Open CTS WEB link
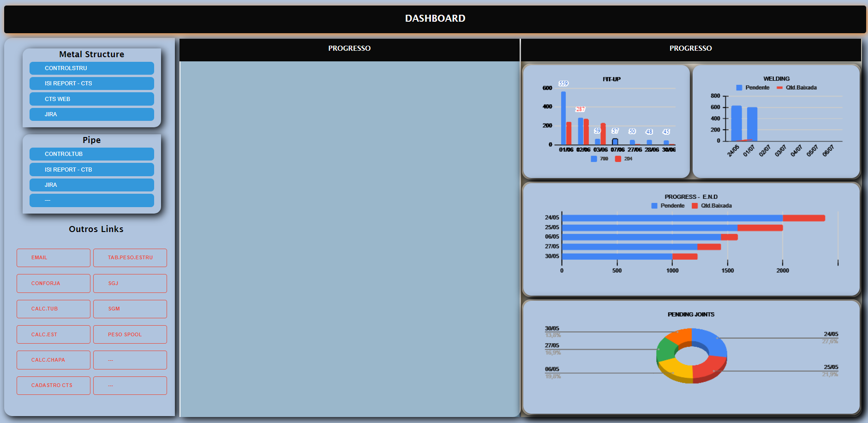 point(91,99)
